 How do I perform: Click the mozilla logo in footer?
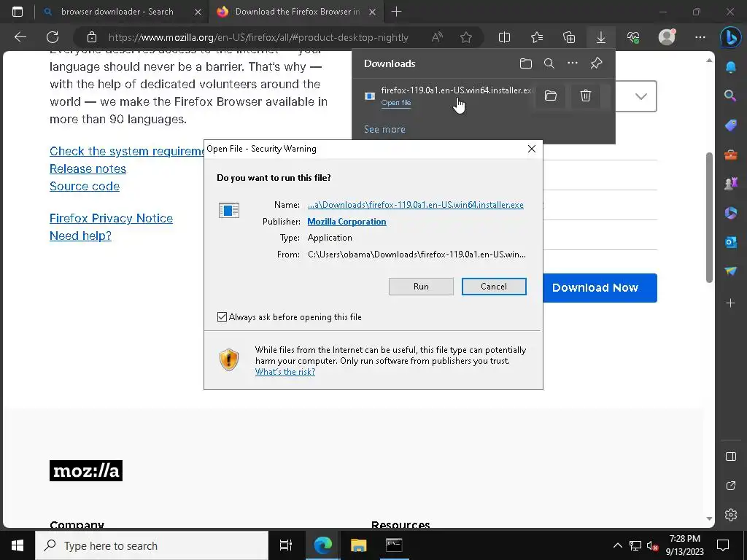[86, 470]
